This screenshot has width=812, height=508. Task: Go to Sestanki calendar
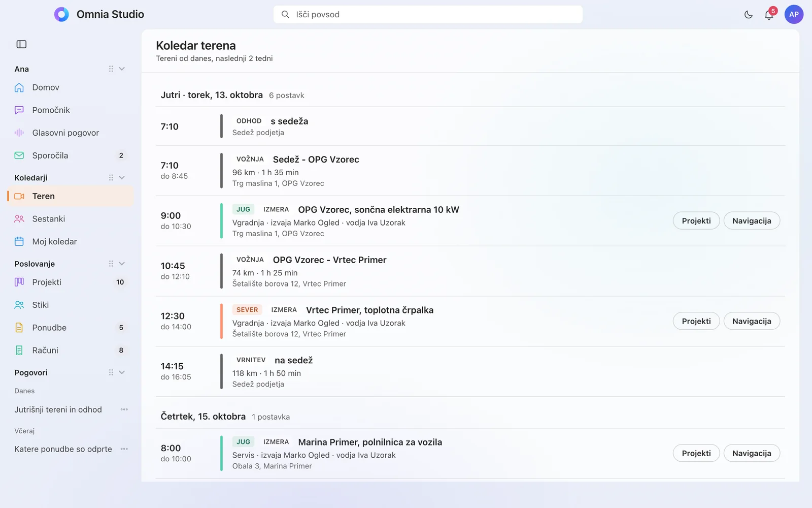[x=71, y=219]
